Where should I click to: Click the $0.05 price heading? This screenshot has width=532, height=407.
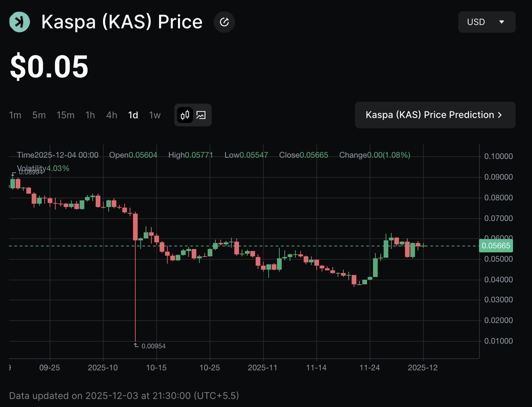[49, 65]
